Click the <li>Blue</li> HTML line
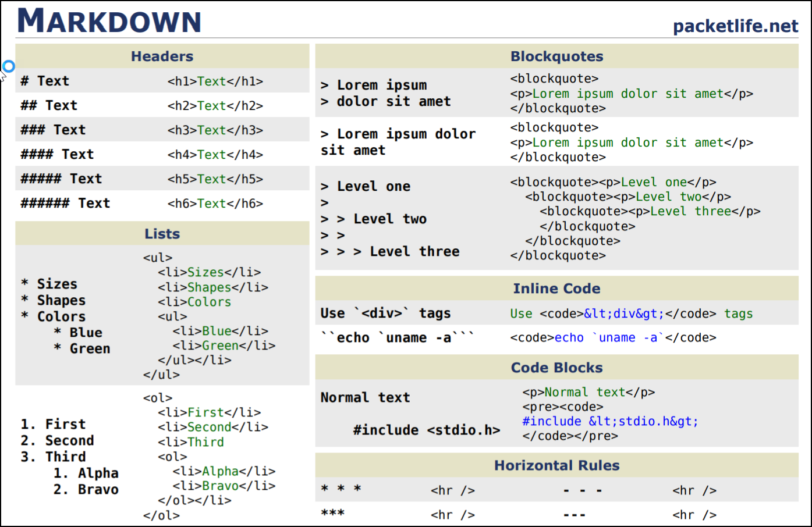Screen dimensions: 812x527 tap(220, 331)
